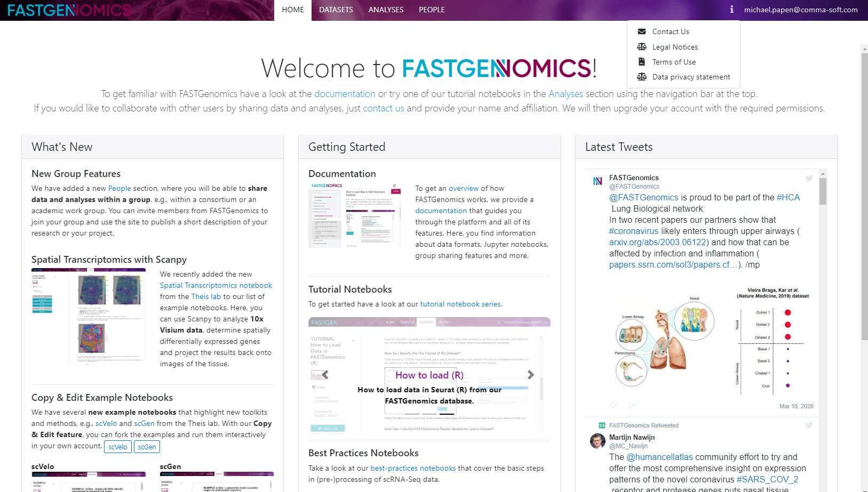Open the Spatial Transcriptomics notebook link

point(216,285)
